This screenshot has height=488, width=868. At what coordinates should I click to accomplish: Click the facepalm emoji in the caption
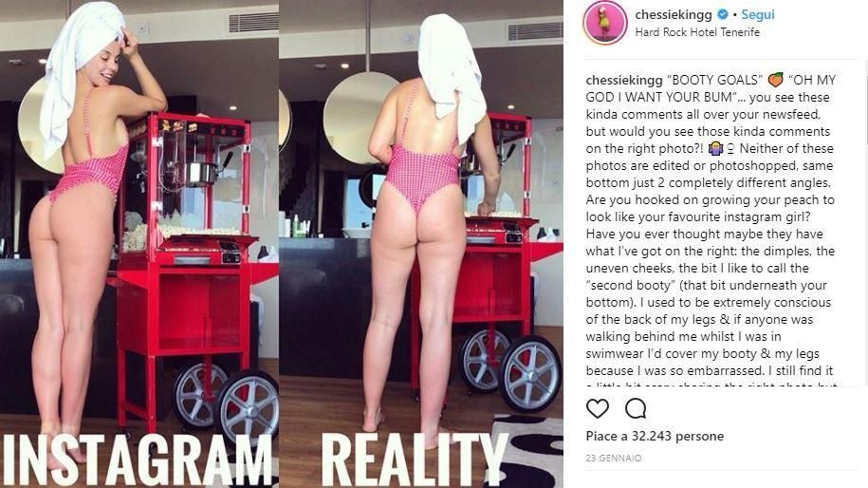click(x=716, y=148)
